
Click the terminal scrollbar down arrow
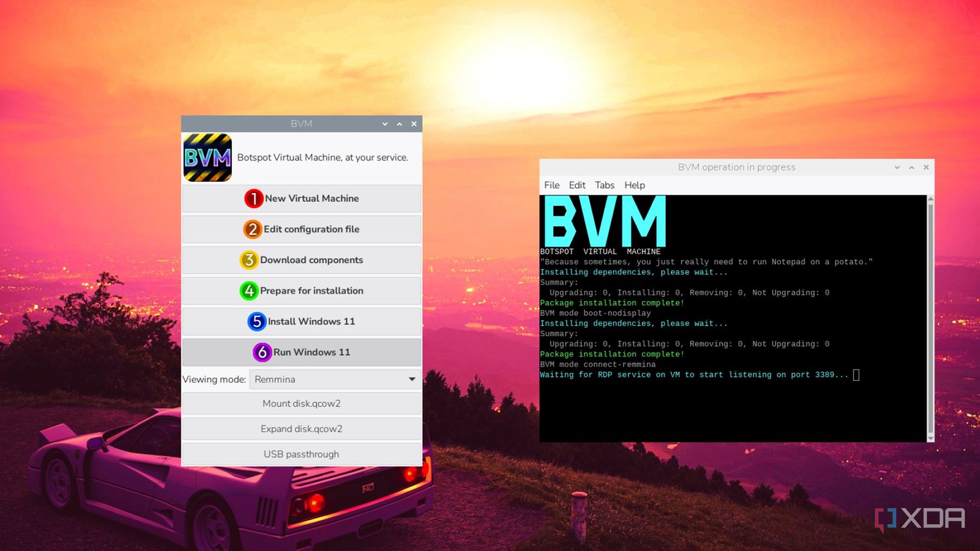click(931, 438)
